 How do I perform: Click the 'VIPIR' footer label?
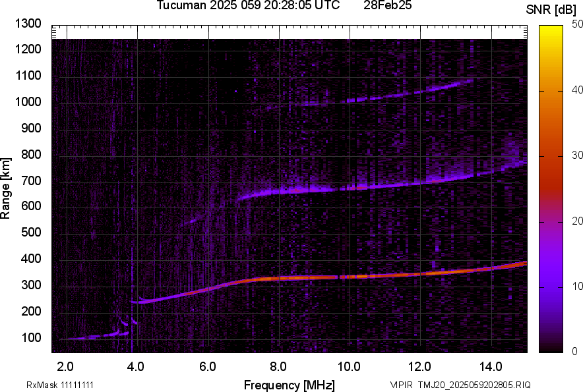[x=401, y=385]
